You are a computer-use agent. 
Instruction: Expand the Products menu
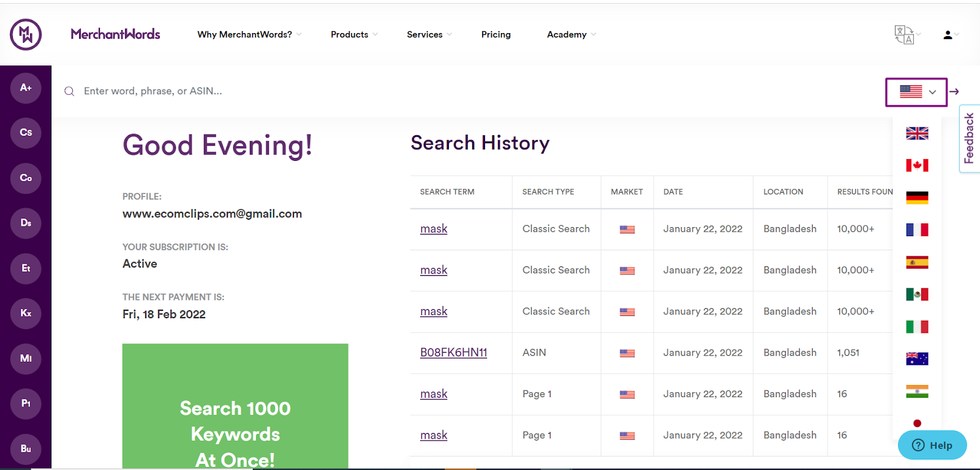coord(354,35)
